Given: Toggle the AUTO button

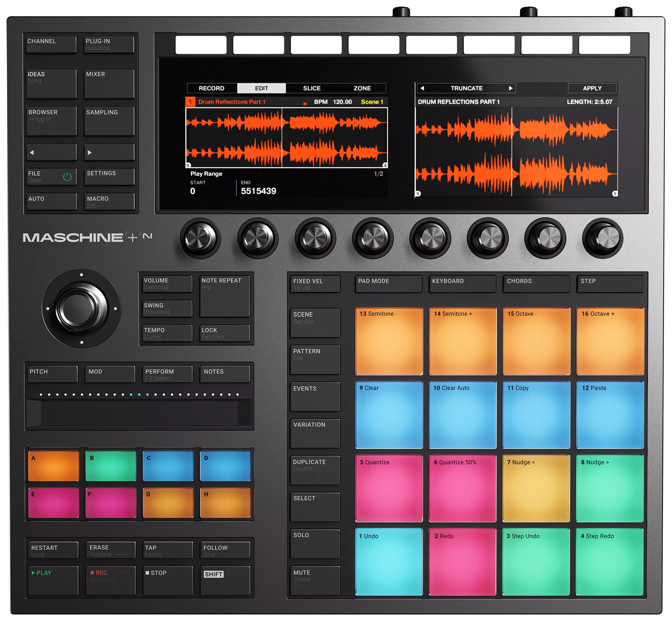Looking at the screenshot, I should pyautogui.click(x=52, y=201).
